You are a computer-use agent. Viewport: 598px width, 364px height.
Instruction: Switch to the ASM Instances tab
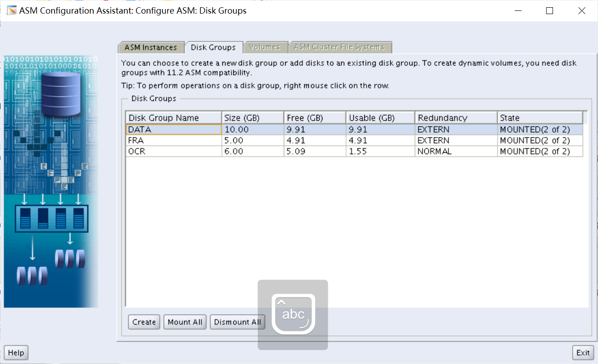pos(151,47)
